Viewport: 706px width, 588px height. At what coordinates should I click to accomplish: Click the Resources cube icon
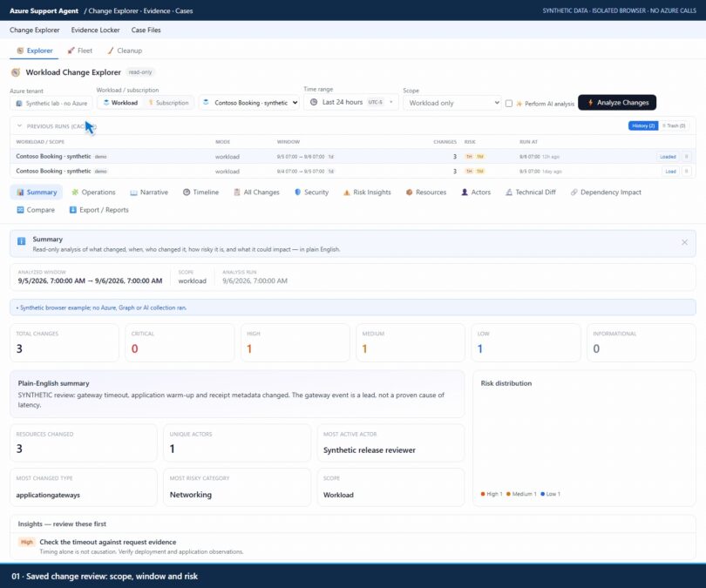pos(409,193)
